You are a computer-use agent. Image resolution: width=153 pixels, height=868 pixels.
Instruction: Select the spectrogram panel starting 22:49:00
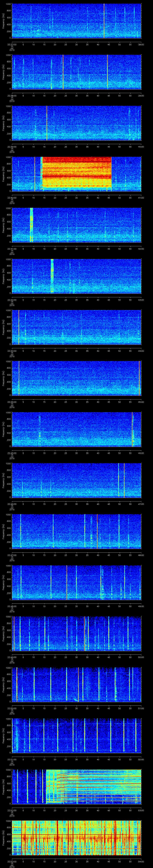(77, 633)
